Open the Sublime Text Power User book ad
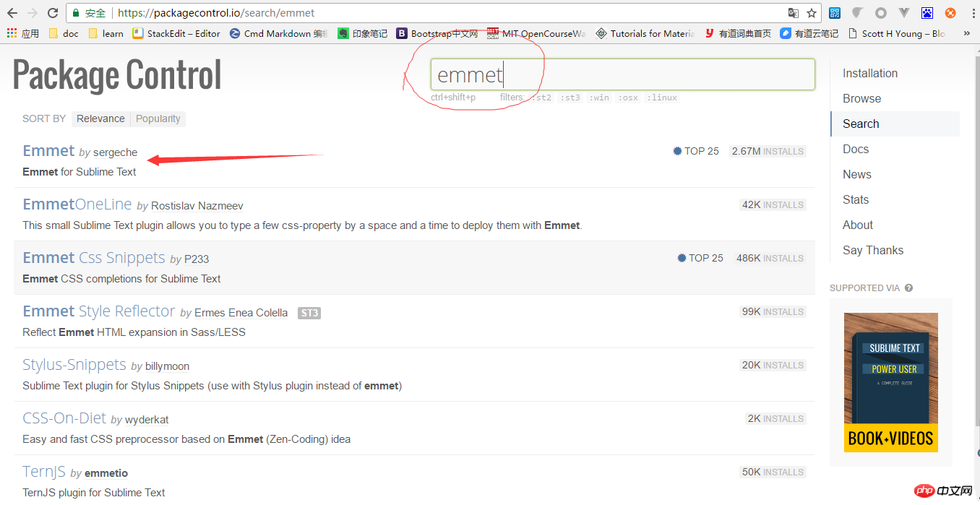This screenshot has height=505, width=980. click(891, 382)
